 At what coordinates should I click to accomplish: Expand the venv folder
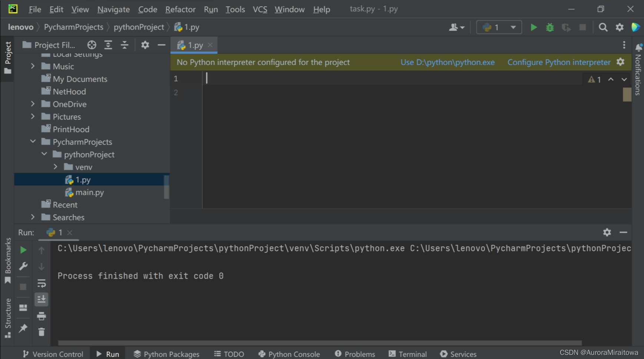coord(56,167)
